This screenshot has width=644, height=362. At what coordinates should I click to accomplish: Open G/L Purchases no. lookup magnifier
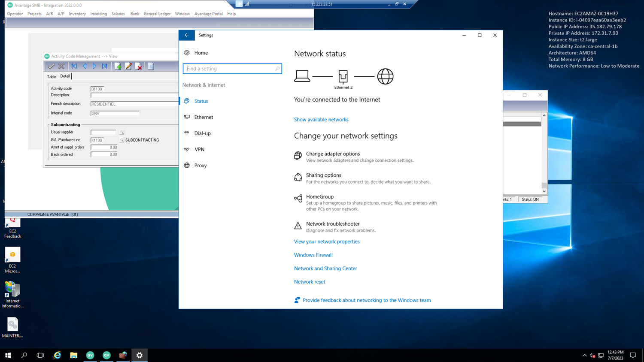click(122, 140)
